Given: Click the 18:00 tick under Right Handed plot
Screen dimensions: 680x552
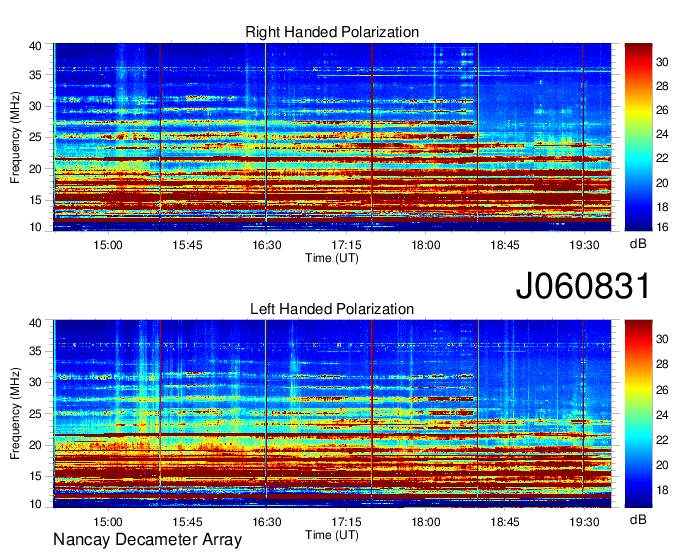Looking at the screenshot, I should (x=425, y=245).
